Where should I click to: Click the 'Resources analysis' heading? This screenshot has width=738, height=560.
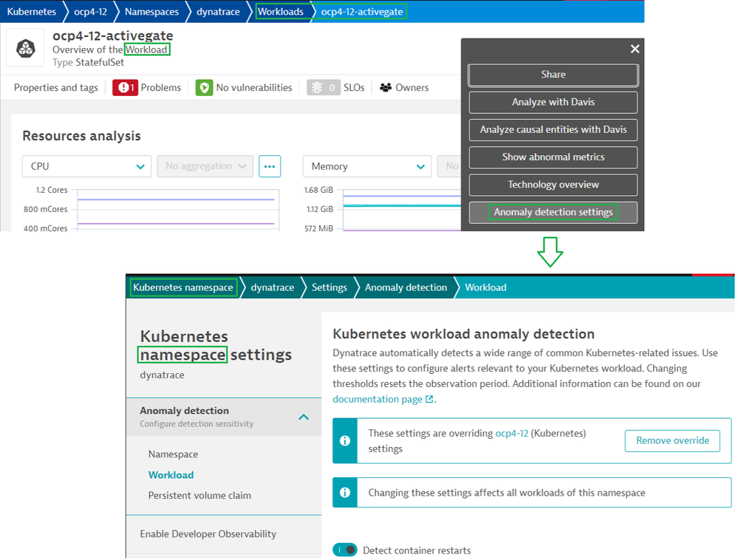click(81, 136)
